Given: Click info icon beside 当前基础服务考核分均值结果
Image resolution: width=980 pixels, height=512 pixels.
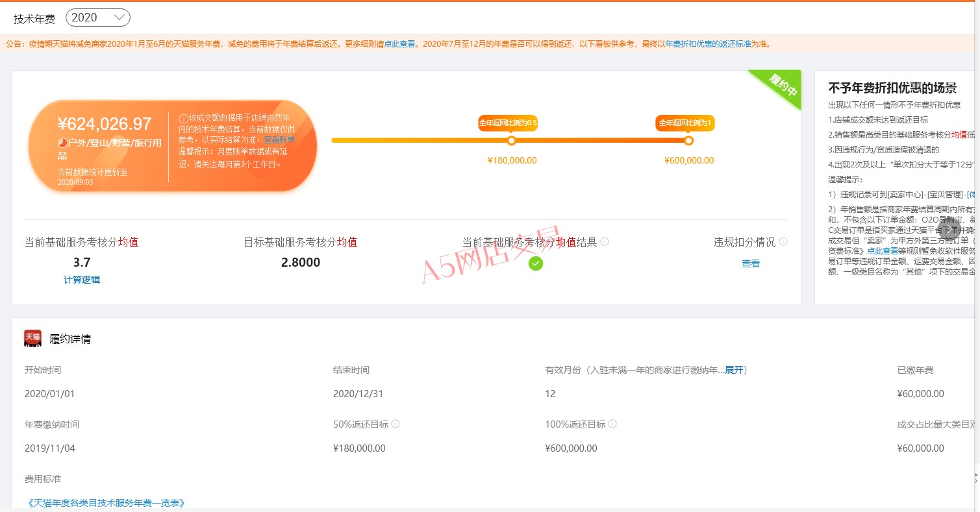Looking at the screenshot, I should 605,241.
